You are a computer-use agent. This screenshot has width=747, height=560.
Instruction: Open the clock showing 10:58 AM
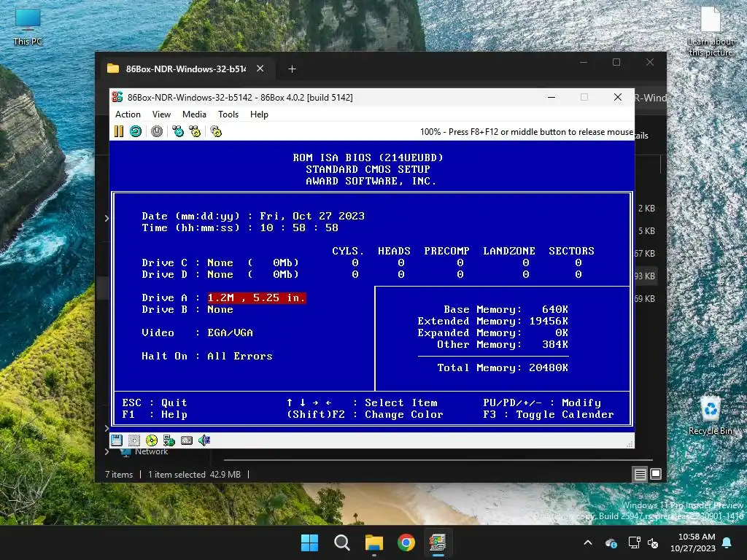[693, 542]
